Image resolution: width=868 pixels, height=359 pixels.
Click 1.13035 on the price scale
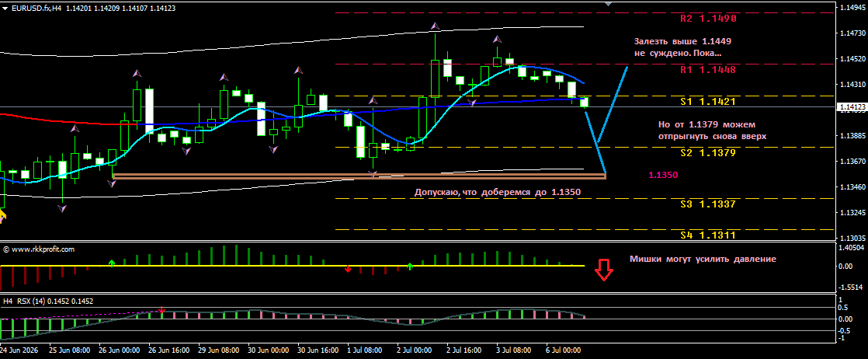(x=852, y=239)
